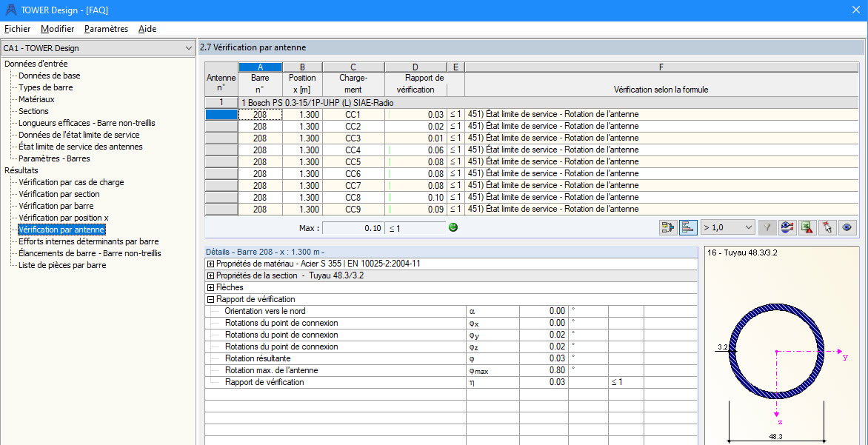Open the '> 1,0' filter dropdown
Screen dimensions: 868x445
(727, 227)
